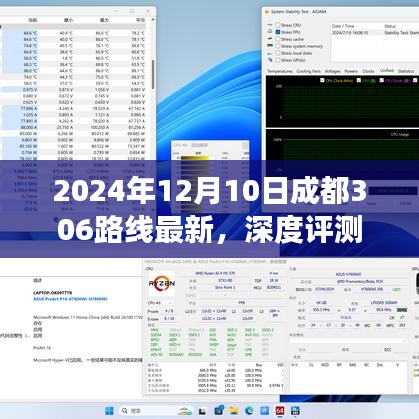419x419 pixels.
Task: Open Microsoft Store taskbar icon
Action: click(219, 410)
